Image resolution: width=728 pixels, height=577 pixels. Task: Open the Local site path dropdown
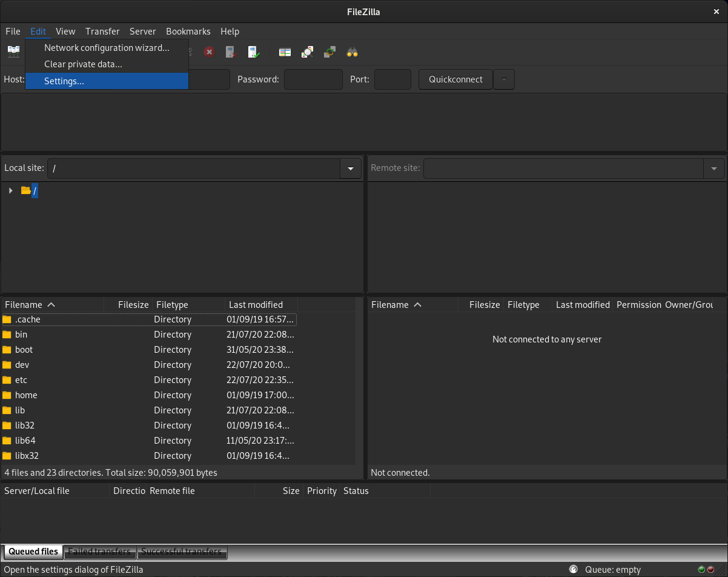click(351, 168)
